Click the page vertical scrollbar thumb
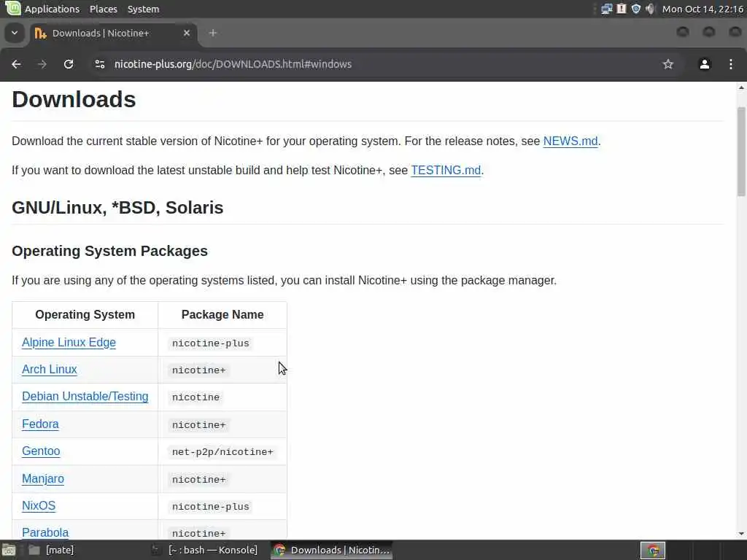Image resolution: width=747 pixels, height=560 pixels. (741, 152)
